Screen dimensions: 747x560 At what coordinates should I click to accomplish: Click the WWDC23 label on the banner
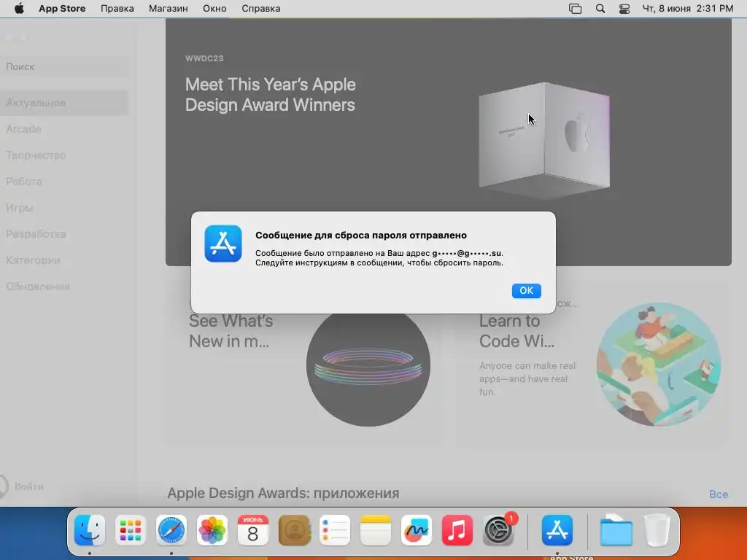(204, 58)
